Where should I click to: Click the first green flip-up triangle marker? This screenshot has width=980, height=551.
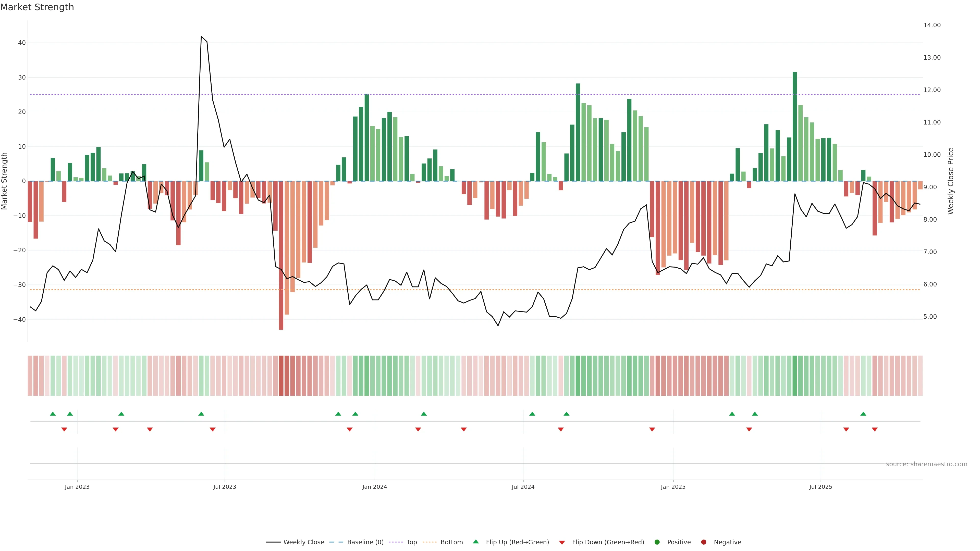click(53, 414)
